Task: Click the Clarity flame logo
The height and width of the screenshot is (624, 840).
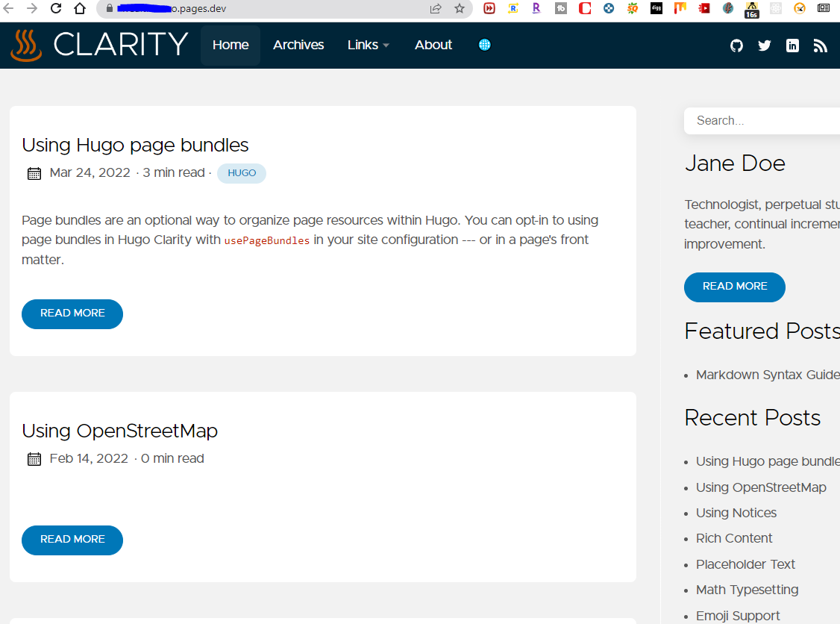Action: point(26,45)
